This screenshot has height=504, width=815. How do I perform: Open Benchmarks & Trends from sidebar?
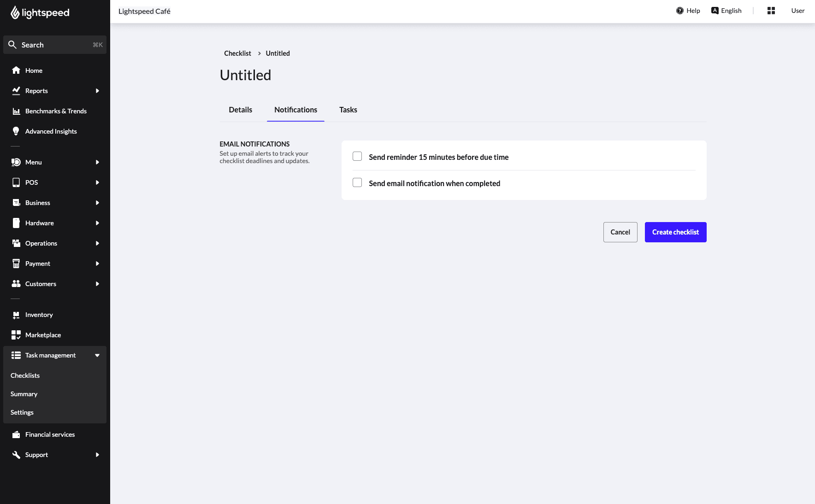coord(55,111)
